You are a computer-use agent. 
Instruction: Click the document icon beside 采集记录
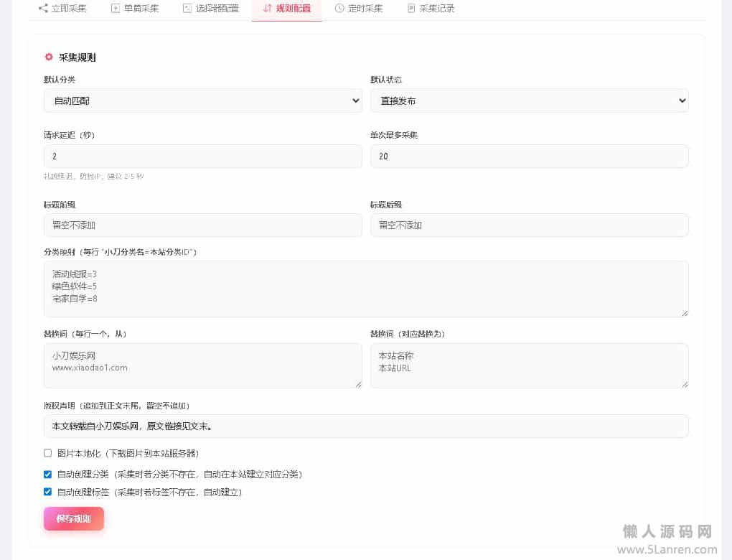click(411, 8)
